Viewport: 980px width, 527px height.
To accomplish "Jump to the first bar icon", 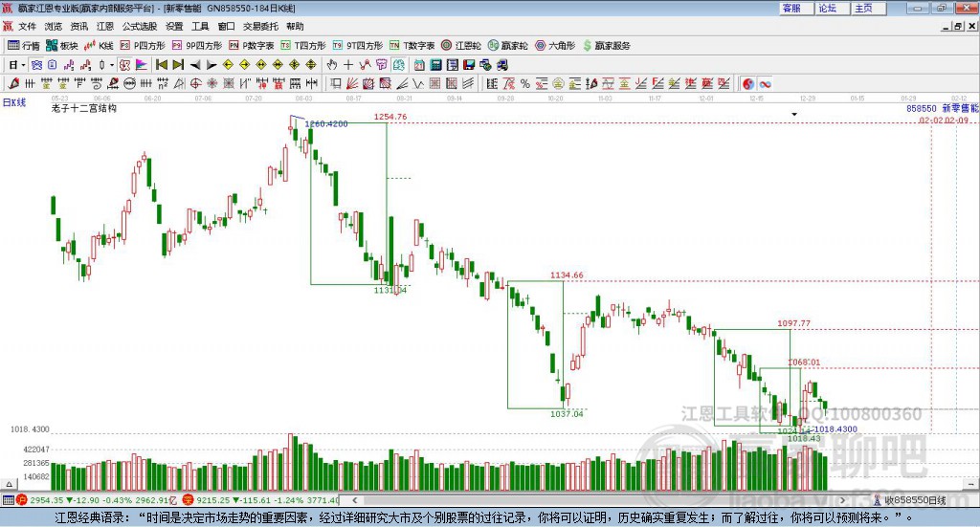I will pyautogui.click(x=161, y=65).
